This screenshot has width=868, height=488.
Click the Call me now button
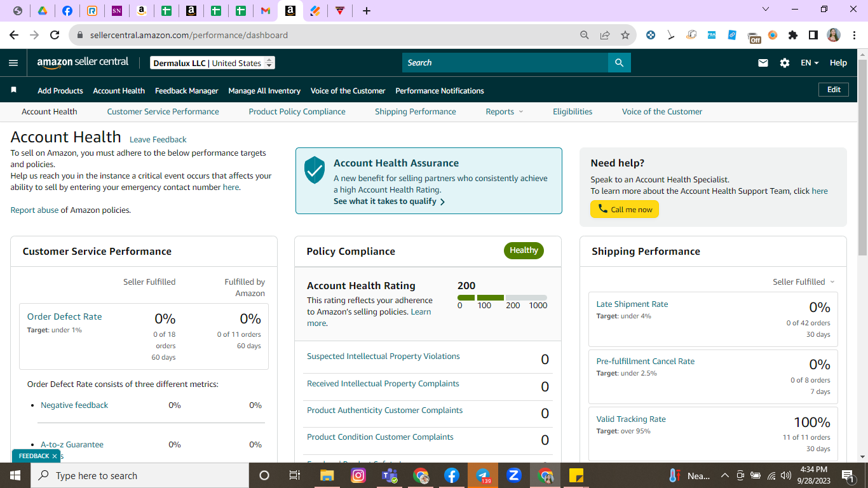point(625,209)
